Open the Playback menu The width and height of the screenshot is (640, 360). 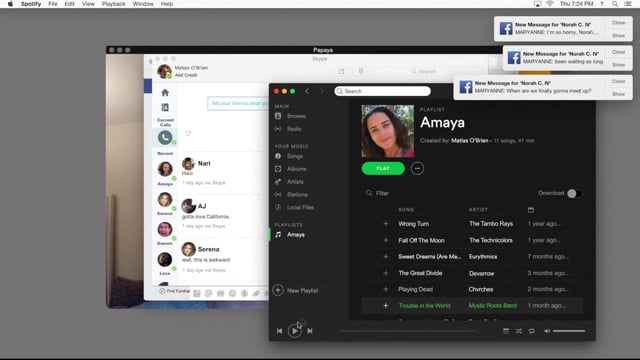click(x=113, y=4)
